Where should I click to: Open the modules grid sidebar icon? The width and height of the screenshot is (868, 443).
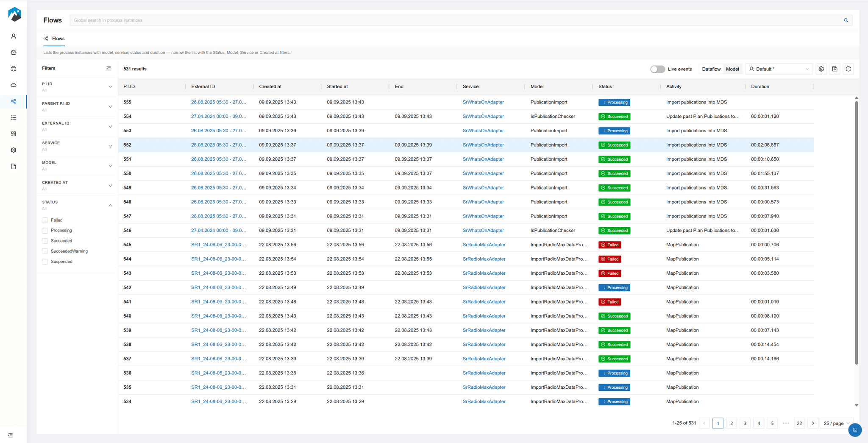14,134
